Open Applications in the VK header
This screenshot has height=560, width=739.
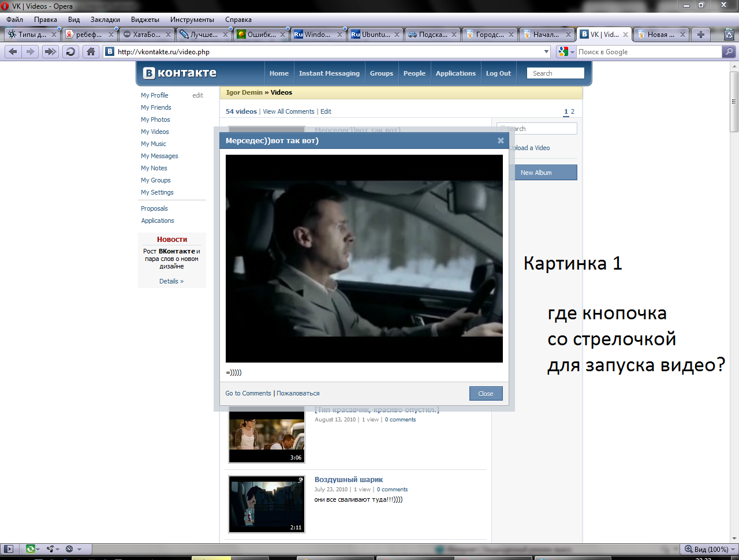coord(456,73)
